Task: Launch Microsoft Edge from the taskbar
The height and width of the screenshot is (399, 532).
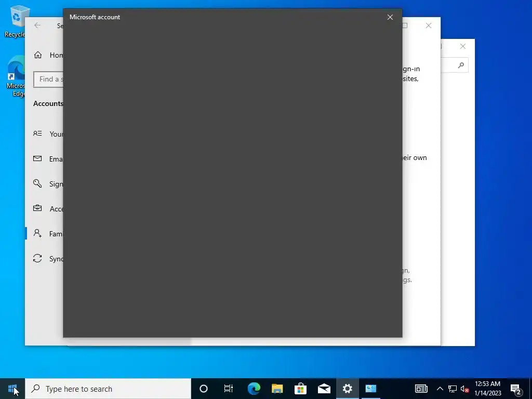Action: tap(254, 389)
